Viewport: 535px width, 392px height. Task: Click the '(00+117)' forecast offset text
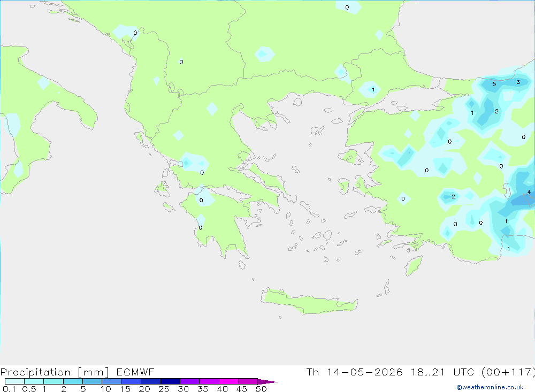tap(508, 372)
